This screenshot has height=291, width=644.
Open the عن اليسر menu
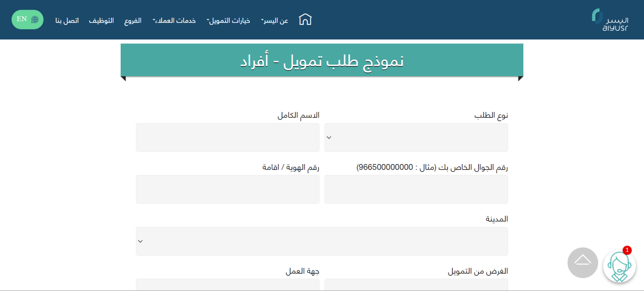pos(275,21)
